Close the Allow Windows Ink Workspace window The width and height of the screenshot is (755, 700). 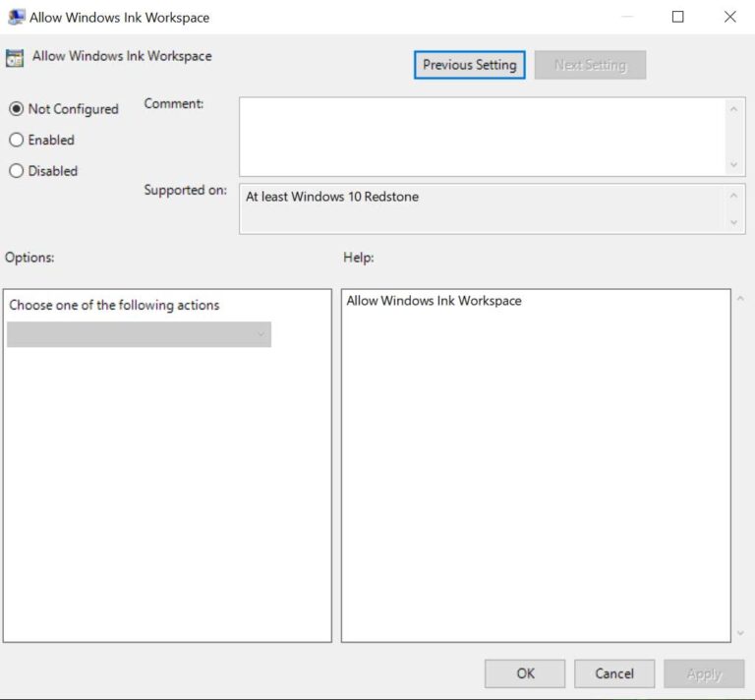coord(730,17)
